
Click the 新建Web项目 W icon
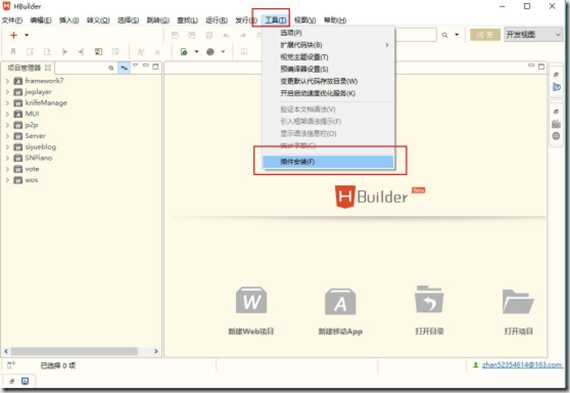pyautogui.click(x=251, y=300)
